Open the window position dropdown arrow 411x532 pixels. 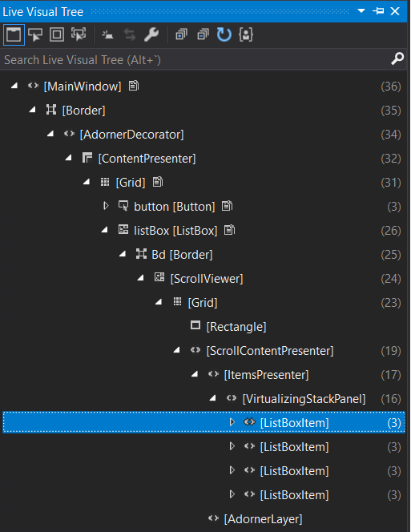click(x=361, y=11)
